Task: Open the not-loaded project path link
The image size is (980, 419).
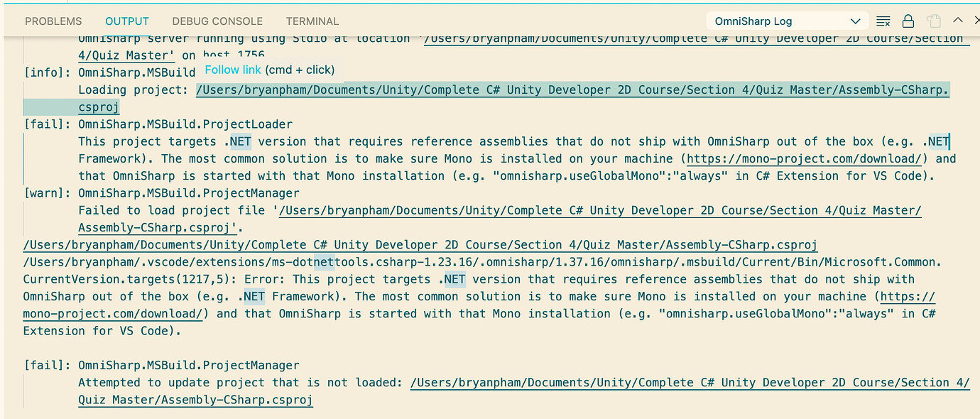Action: pyautogui.click(x=689, y=382)
